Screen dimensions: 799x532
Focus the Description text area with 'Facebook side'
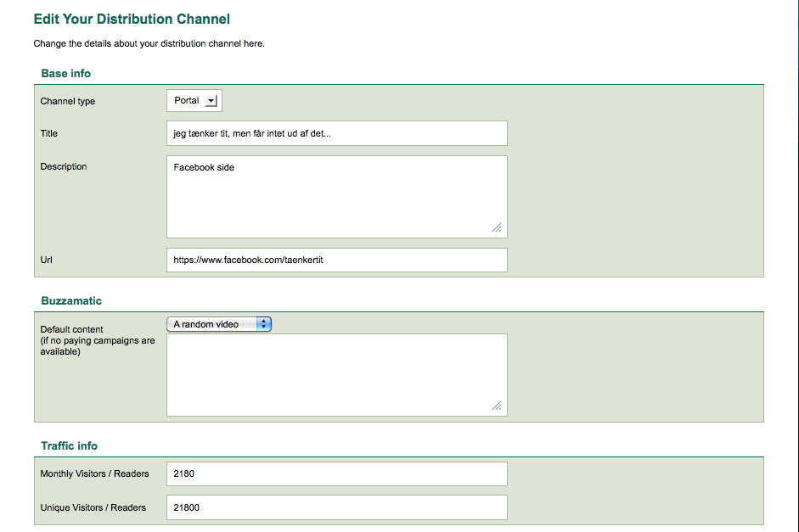[x=336, y=196]
